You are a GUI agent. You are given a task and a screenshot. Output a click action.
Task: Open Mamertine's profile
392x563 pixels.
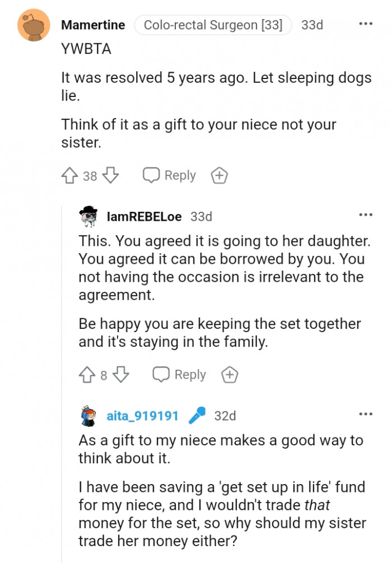[94, 25]
